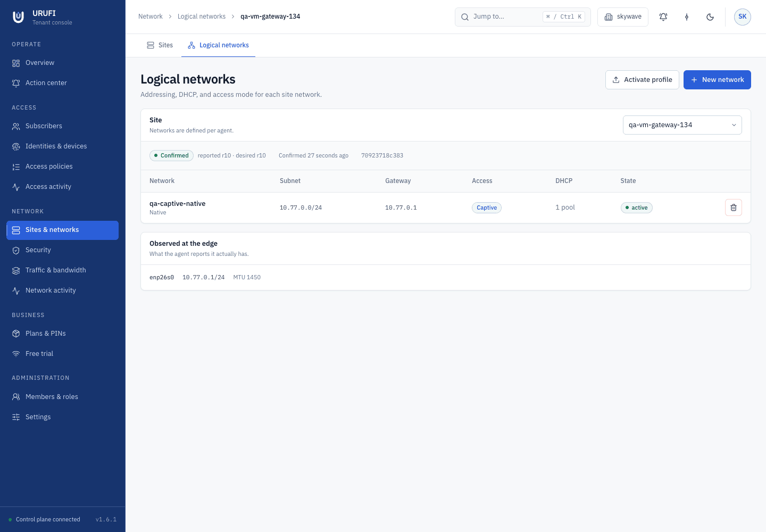Image resolution: width=766 pixels, height=532 pixels.
Task: Create a New network
Action: [x=717, y=80]
